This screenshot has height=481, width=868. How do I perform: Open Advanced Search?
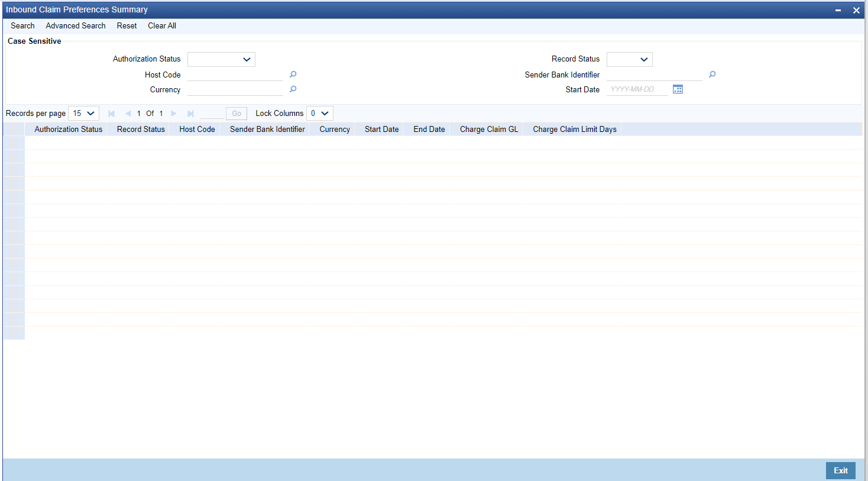76,25
